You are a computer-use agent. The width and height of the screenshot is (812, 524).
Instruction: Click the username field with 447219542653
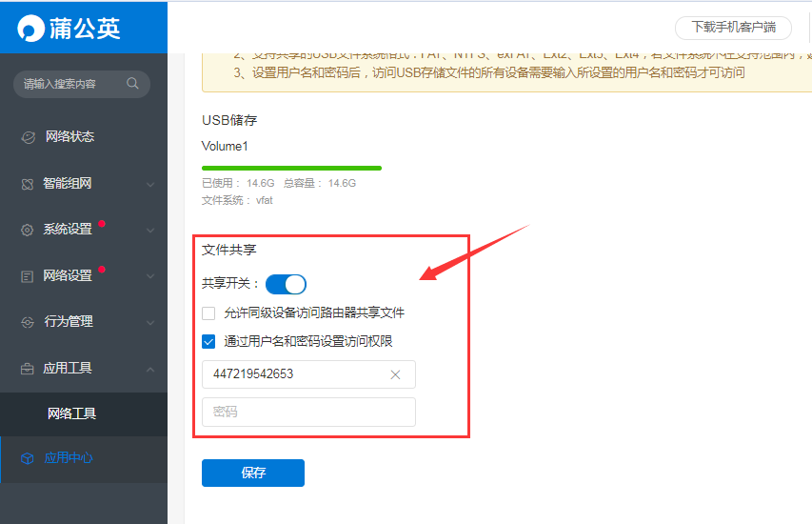308,374
